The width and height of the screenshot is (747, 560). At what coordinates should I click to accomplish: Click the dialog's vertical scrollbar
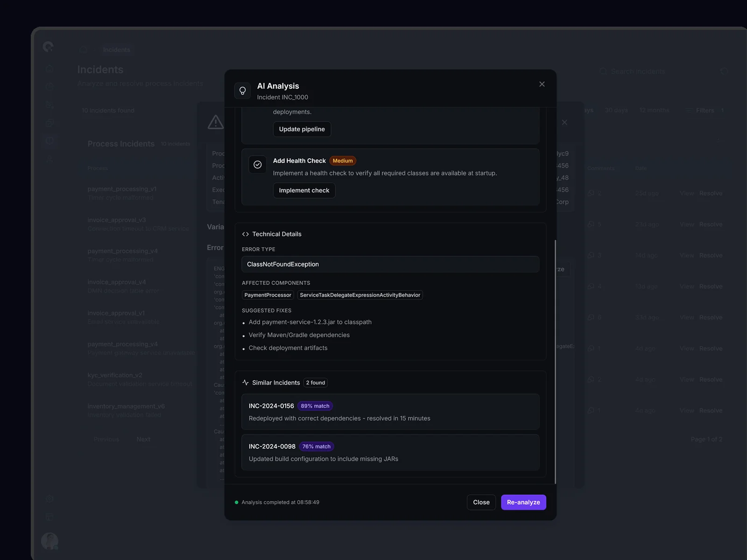pyautogui.click(x=555, y=362)
